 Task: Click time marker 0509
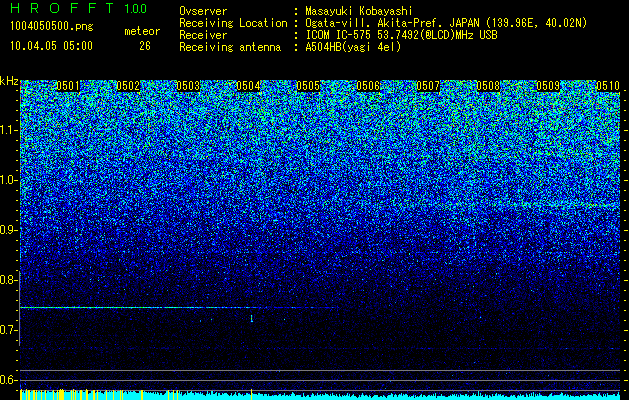point(548,86)
